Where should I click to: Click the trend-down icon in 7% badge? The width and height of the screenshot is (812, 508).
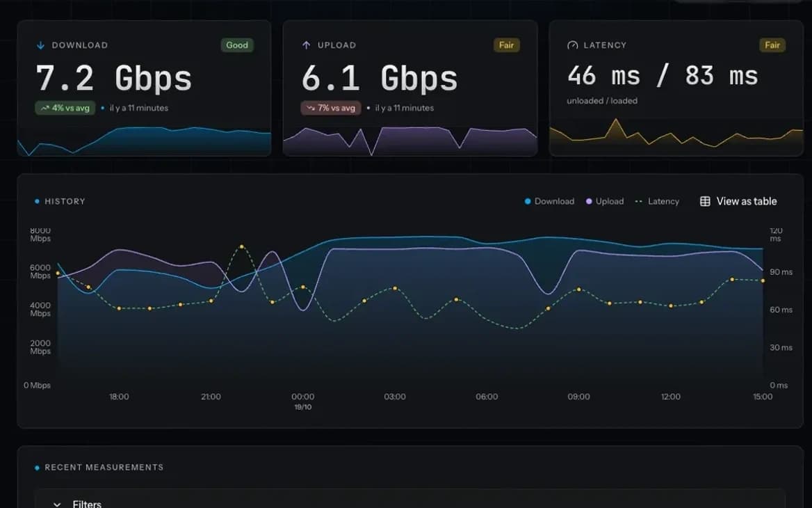[x=310, y=109]
